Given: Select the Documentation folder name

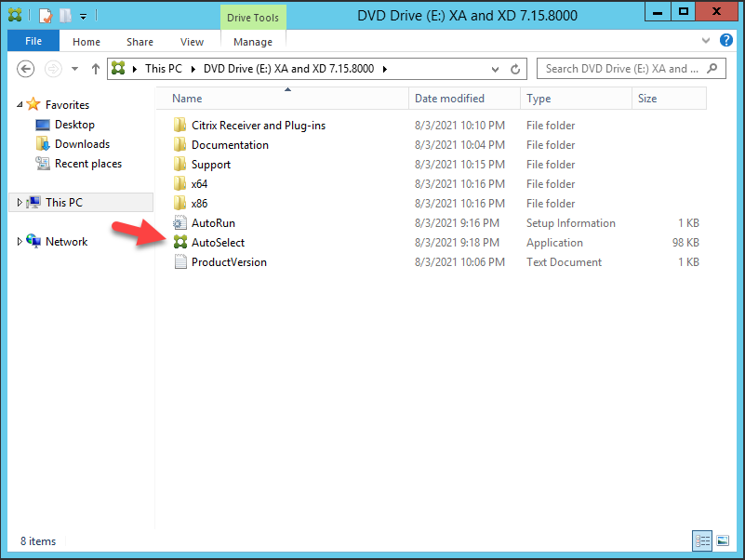Looking at the screenshot, I should [230, 145].
